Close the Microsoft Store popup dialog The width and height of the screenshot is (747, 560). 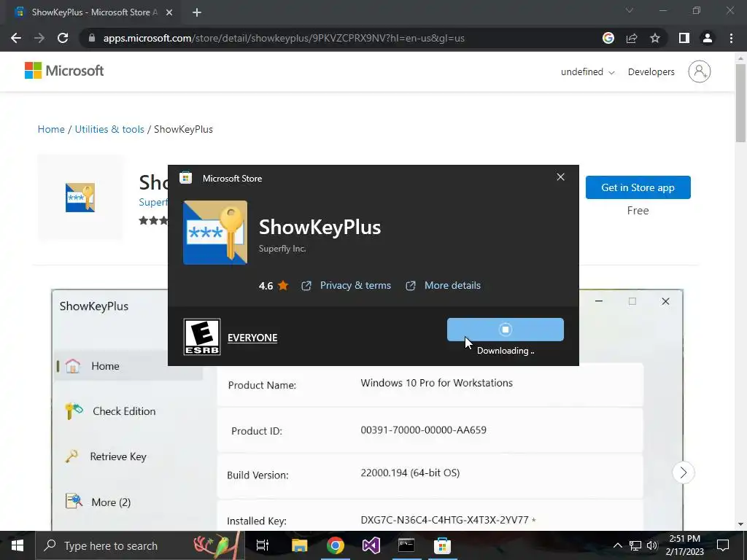tap(561, 177)
